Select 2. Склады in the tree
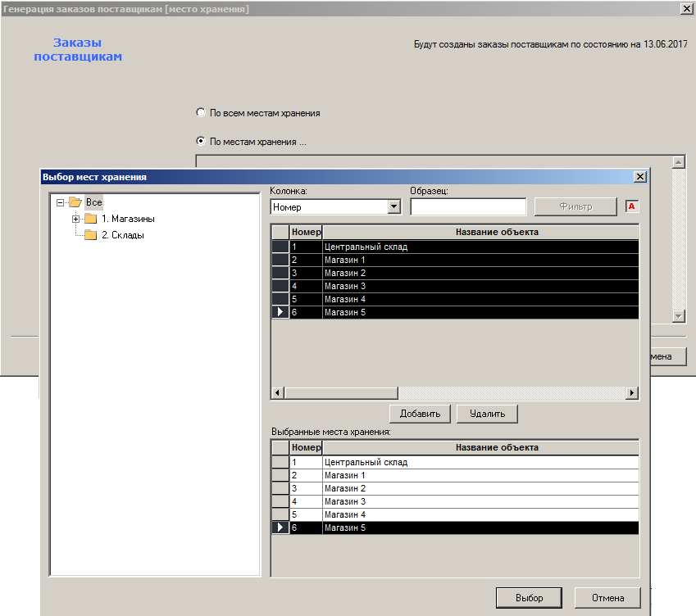Viewport: 696px width, 616px height. click(x=123, y=235)
